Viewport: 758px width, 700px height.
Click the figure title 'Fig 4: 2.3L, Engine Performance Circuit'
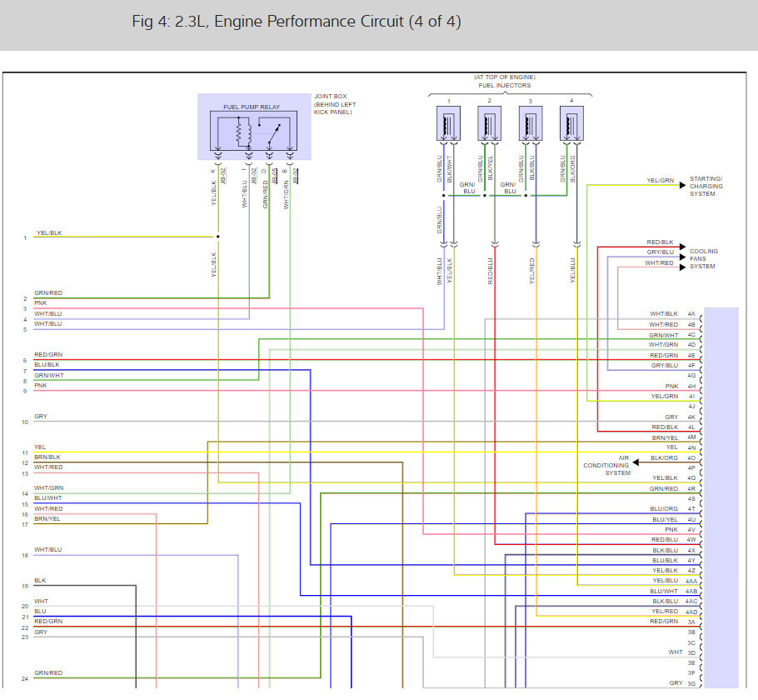point(297,22)
